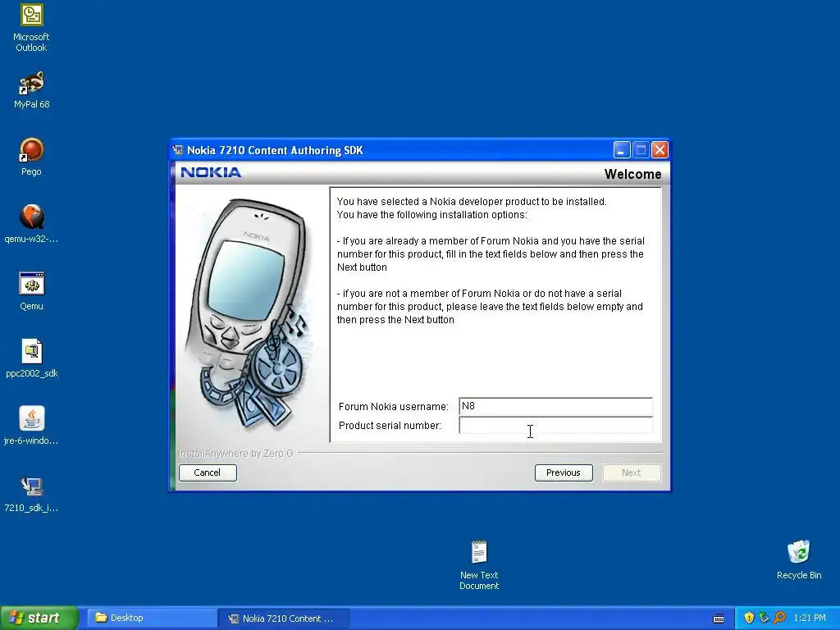Viewport: 840px width, 630px height.
Task: Click the on-screen keyboard taskbar icon
Action: [x=719, y=619]
